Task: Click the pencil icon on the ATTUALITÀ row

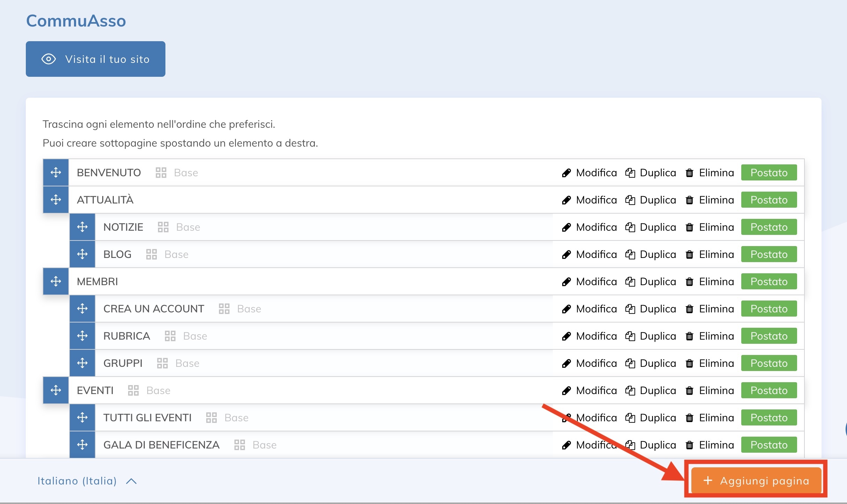Action: (x=566, y=200)
